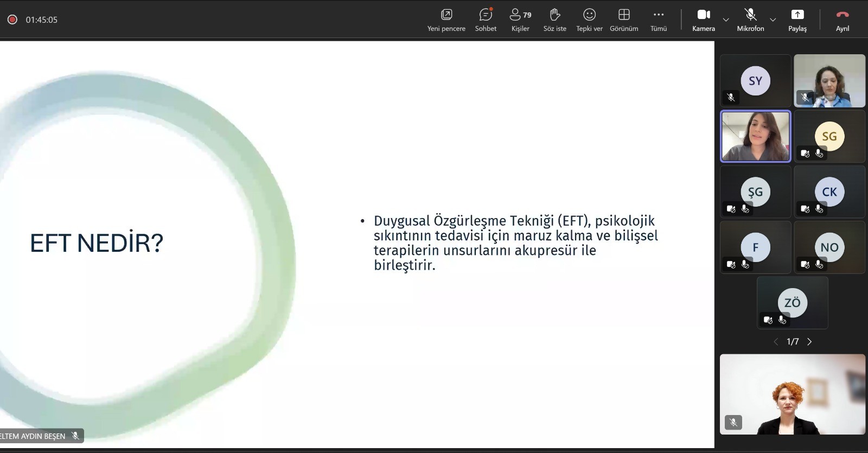Change layout using Görünüm icon
The image size is (868, 453).
624,20
